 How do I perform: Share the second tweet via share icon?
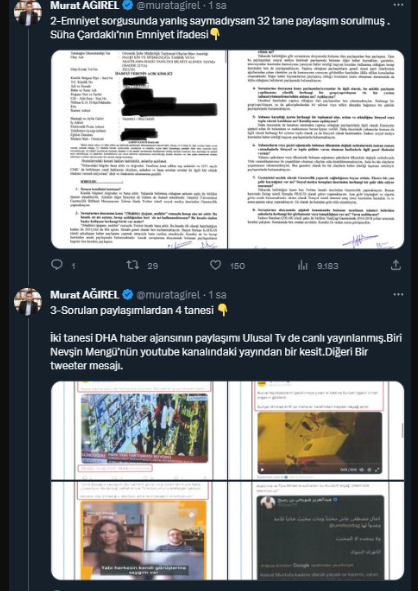pyautogui.click(x=395, y=265)
